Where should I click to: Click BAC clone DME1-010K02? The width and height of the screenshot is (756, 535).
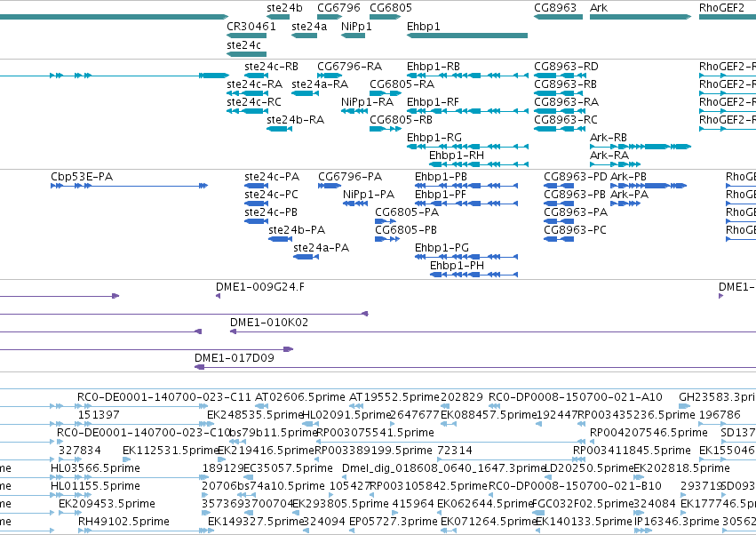(269, 323)
